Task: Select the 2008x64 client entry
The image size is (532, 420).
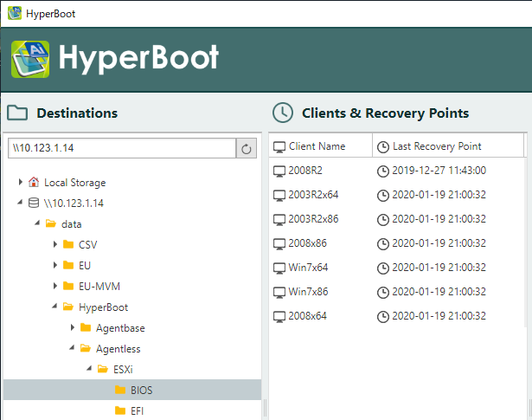Action: pyautogui.click(x=309, y=316)
